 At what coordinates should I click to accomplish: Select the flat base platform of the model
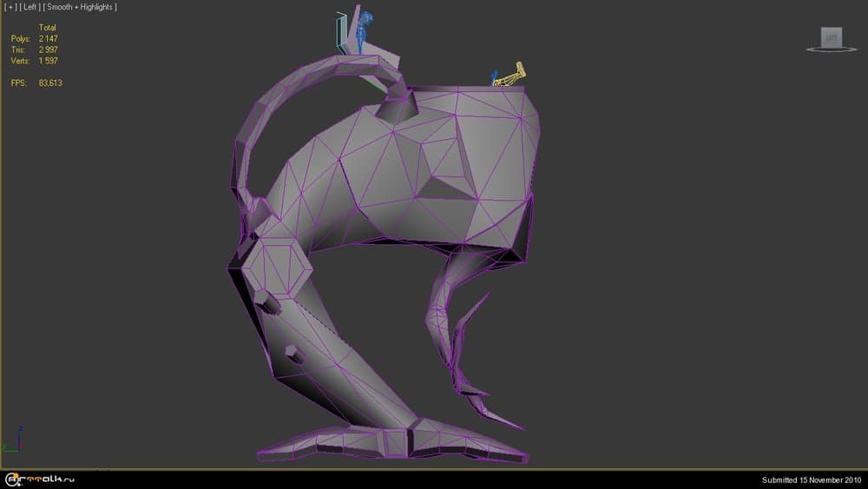pos(391,443)
